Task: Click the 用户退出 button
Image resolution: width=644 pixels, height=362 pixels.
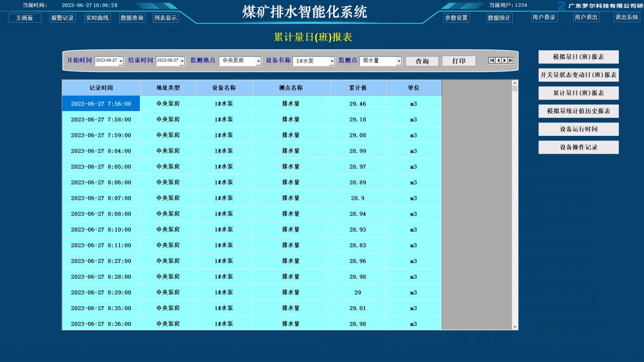Action: point(586,17)
